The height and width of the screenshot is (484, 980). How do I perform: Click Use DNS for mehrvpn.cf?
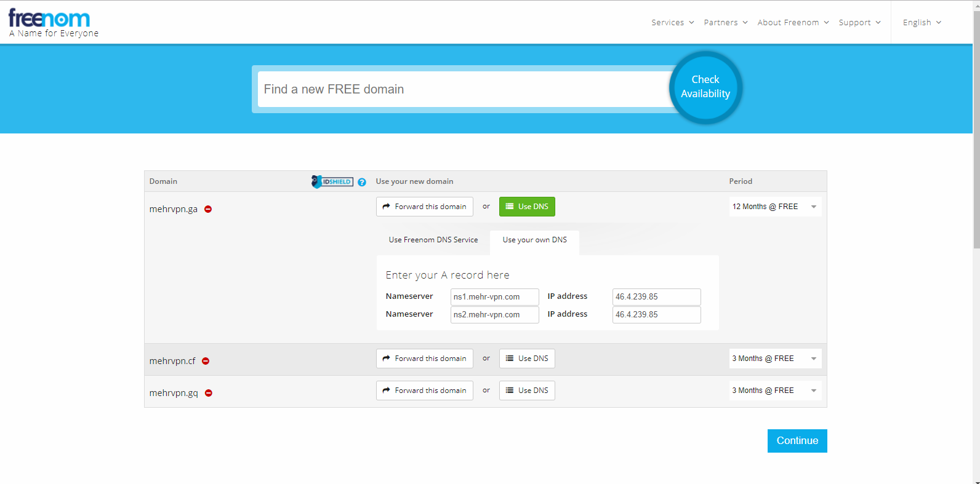[x=527, y=359]
